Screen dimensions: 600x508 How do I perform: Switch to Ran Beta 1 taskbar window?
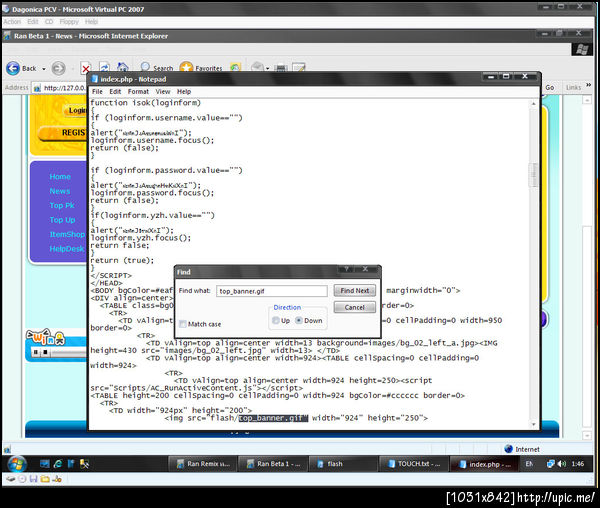[x=273, y=464]
